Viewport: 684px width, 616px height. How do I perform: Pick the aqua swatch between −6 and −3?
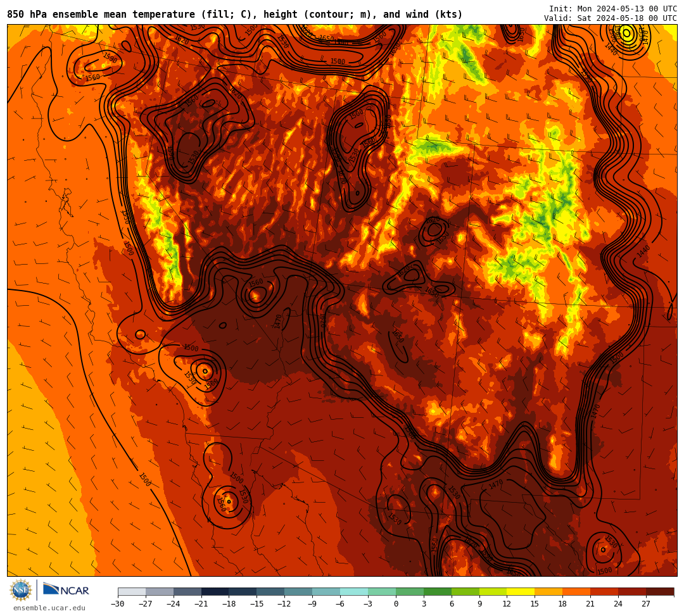354,591
